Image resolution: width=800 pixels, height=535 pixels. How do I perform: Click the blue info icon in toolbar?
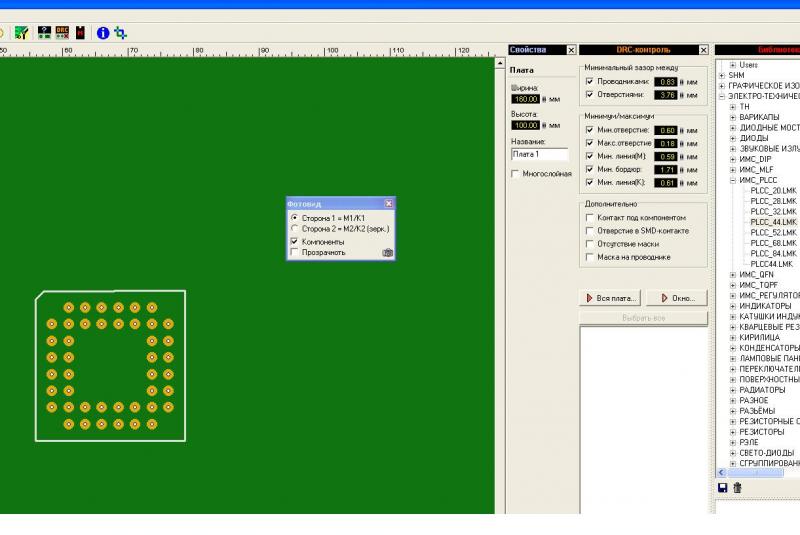click(102, 32)
